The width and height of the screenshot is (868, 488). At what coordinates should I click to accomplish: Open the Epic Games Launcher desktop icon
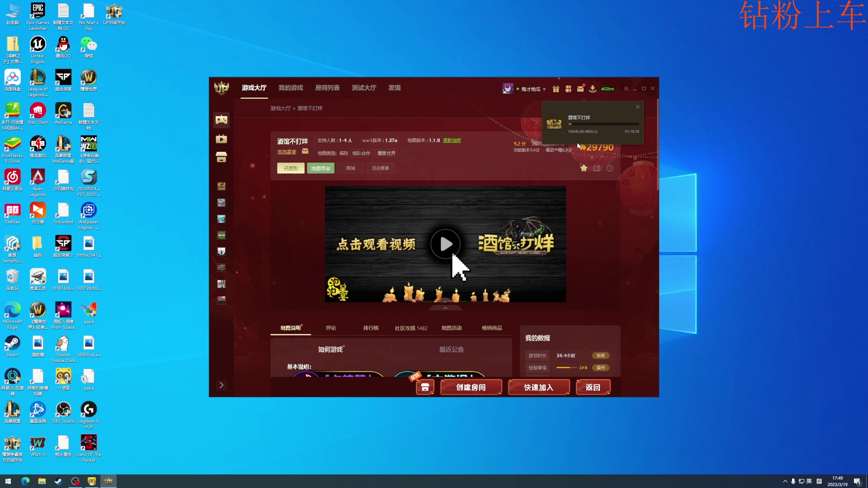click(x=38, y=16)
